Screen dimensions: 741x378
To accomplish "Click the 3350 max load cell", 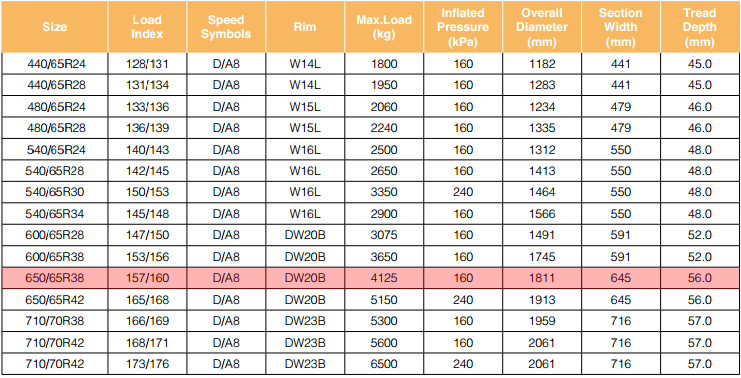I will [384, 192].
